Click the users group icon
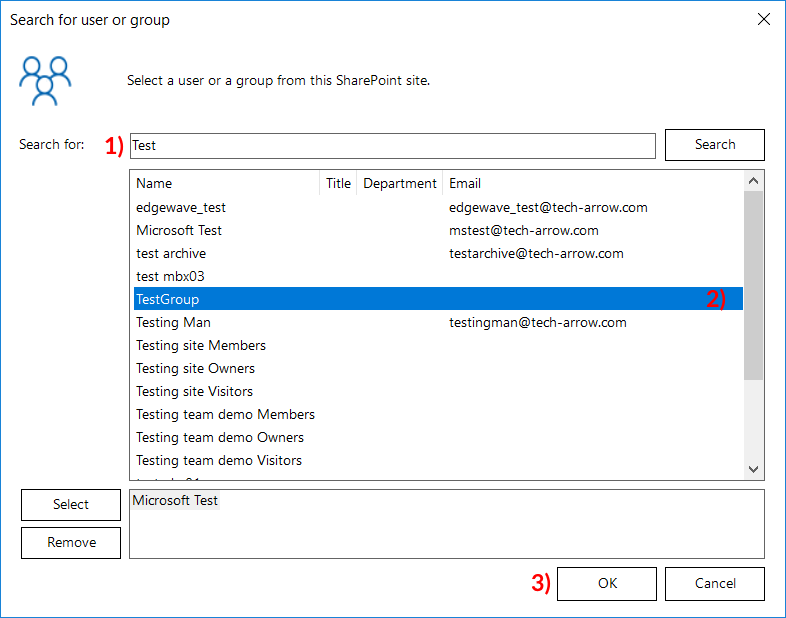This screenshot has width=786, height=618. pyautogui.click(x=46, y=80)
